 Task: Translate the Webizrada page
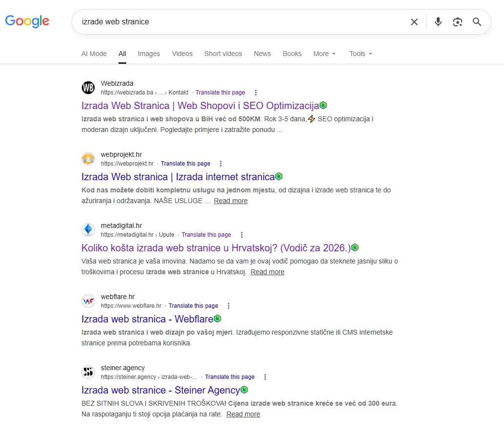(x=220, y=93)
